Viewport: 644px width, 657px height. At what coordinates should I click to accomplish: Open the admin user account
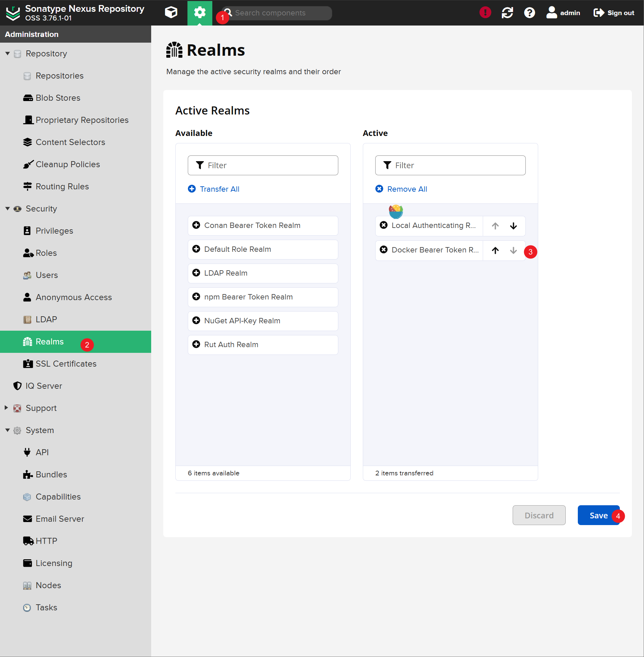pyautogui.click(x=563, y=12)
